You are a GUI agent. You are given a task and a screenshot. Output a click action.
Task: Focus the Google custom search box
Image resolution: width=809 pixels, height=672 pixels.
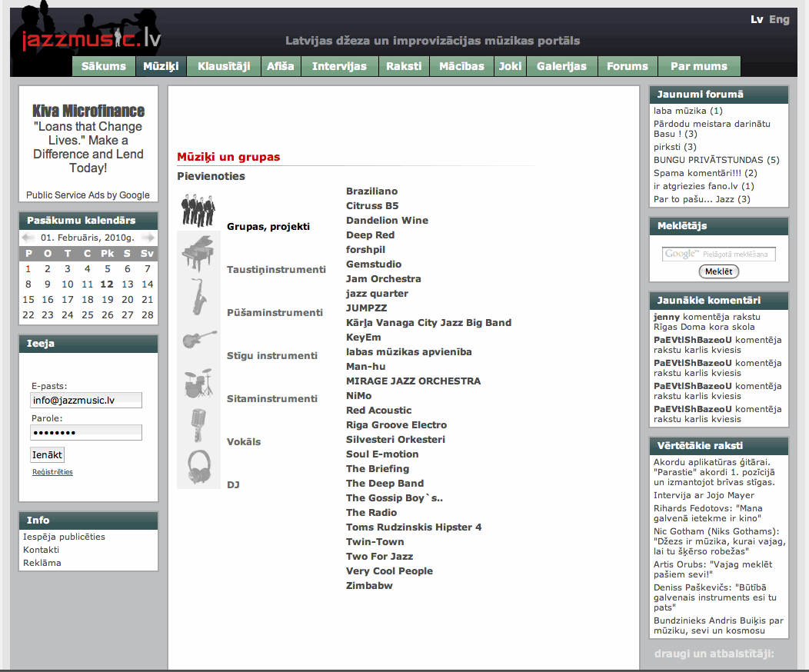coord(718,254)
